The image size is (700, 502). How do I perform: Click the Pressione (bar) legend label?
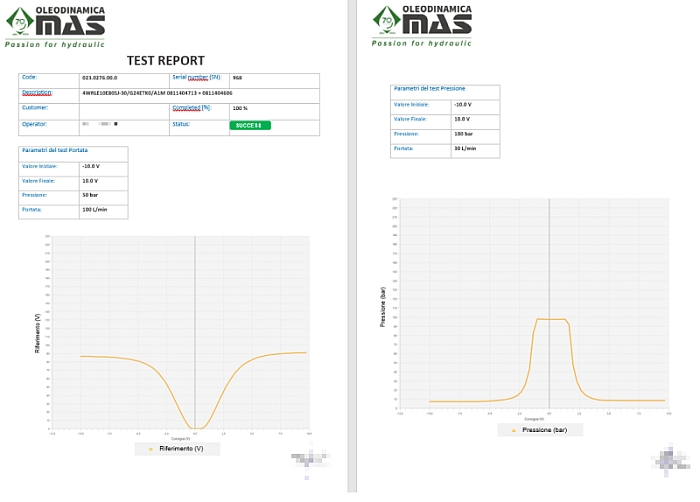545,429
